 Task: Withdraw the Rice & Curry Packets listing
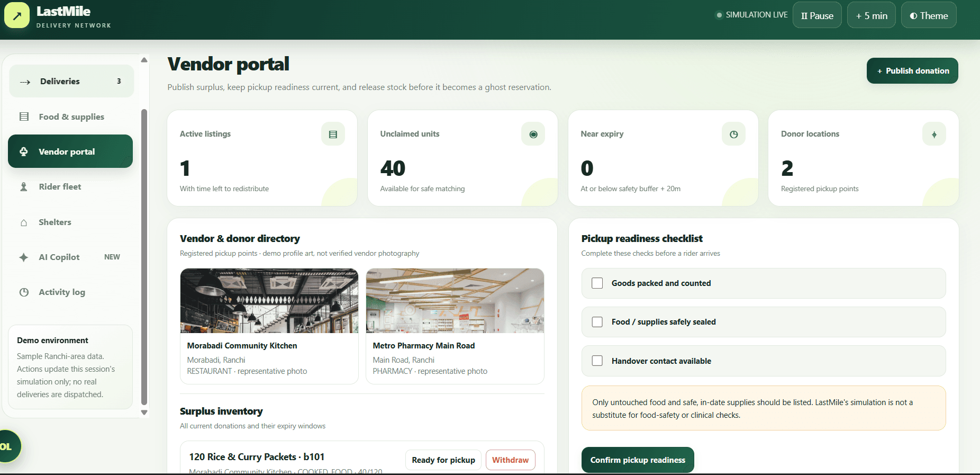(510, 460)
